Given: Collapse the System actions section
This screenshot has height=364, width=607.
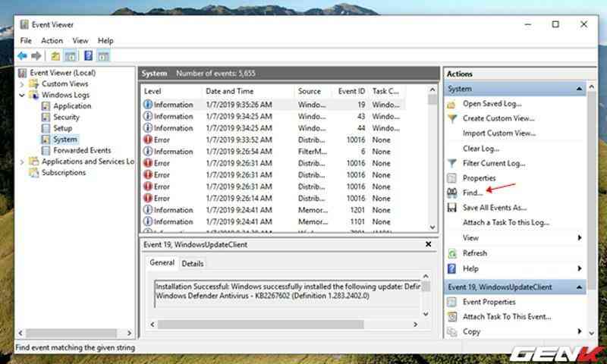Looking at the screenshot, I should (579, 89).
